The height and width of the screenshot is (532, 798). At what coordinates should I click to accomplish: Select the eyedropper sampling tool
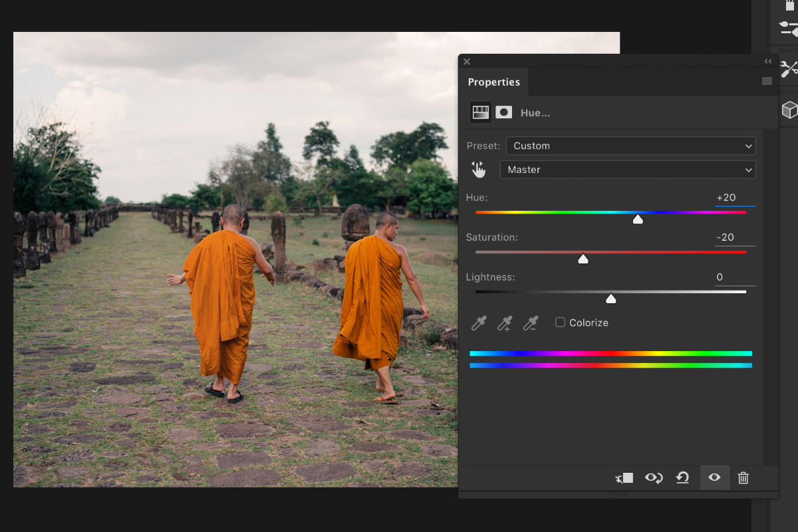478,323
